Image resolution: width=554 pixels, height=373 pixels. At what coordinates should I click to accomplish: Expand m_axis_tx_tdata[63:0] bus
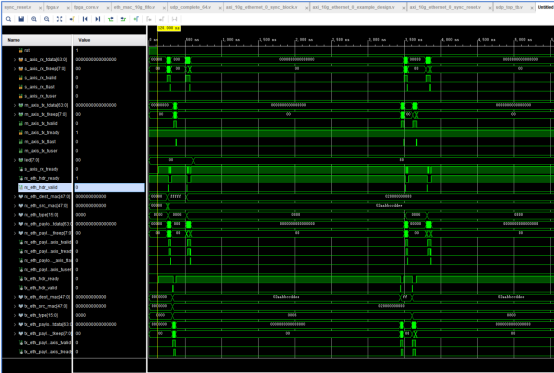click(15, 105)
